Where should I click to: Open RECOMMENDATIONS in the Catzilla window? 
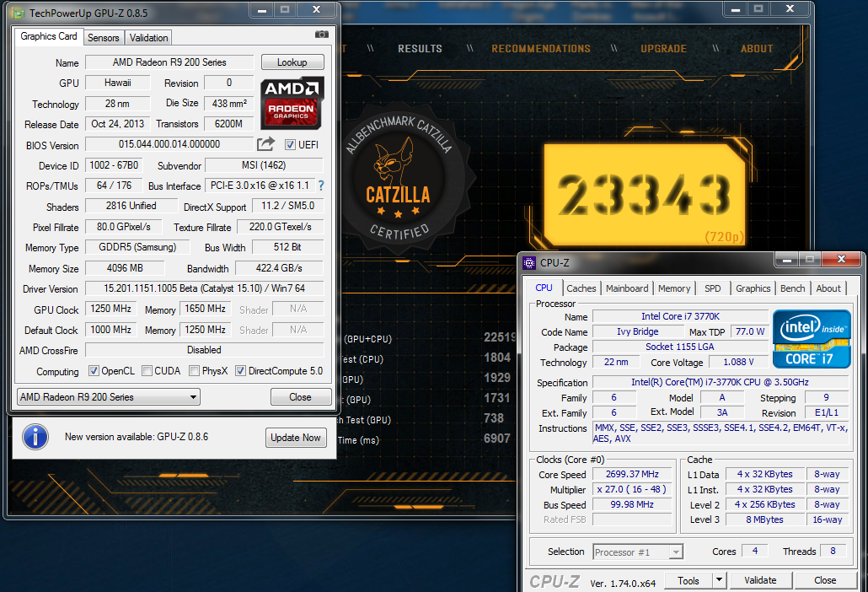[x=541, y=49]
